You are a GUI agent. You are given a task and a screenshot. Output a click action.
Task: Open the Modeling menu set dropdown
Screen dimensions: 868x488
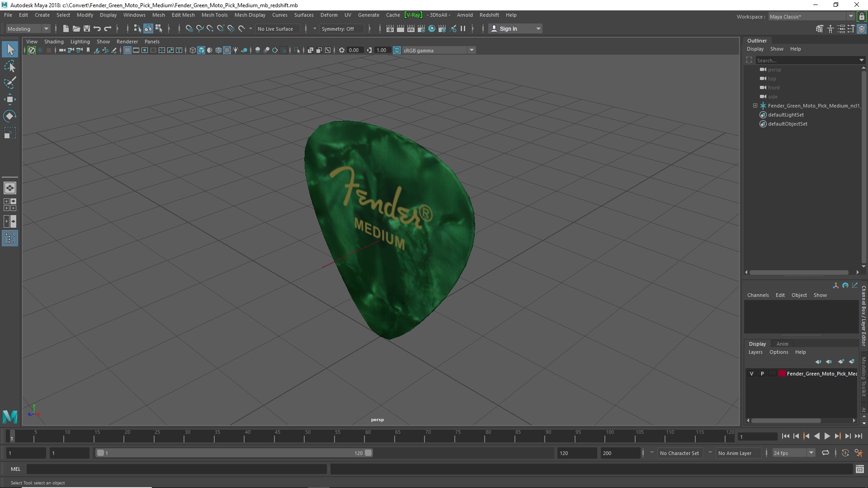click(x=28, y=28)
